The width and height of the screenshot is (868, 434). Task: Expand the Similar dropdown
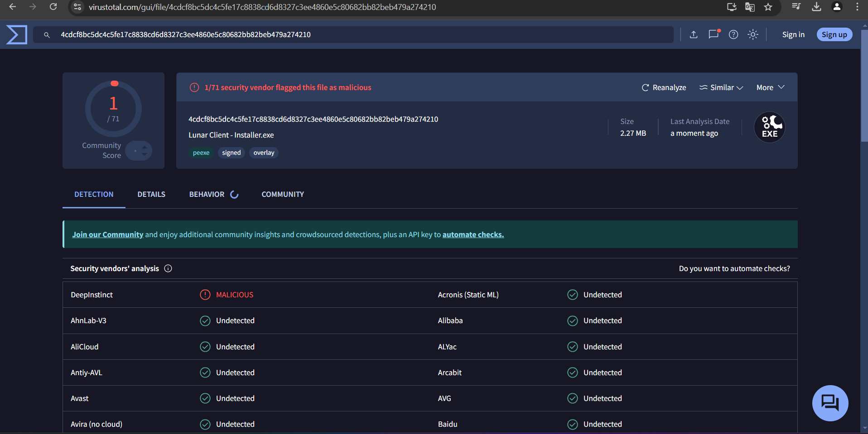721,87
